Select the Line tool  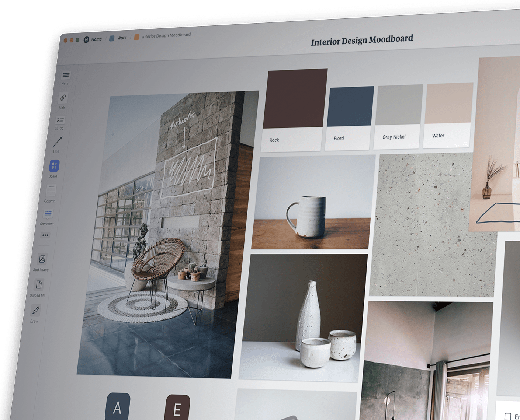tap(57, 141)
